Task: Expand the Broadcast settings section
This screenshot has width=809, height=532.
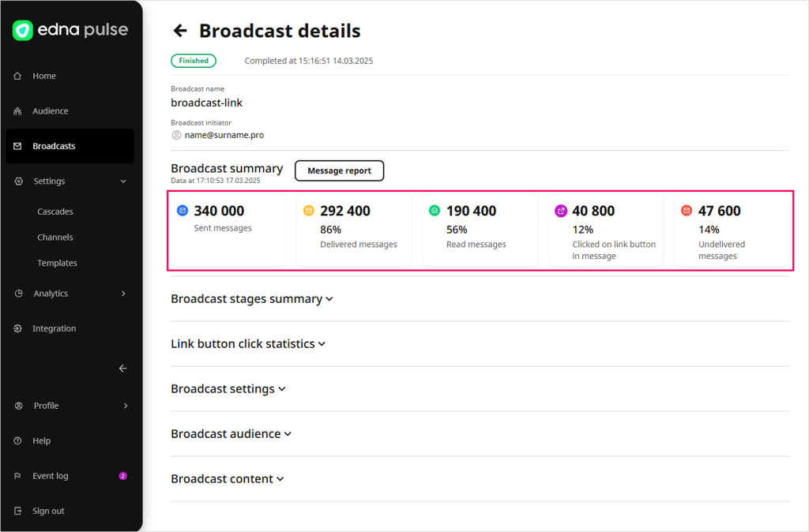Action: 228,389
